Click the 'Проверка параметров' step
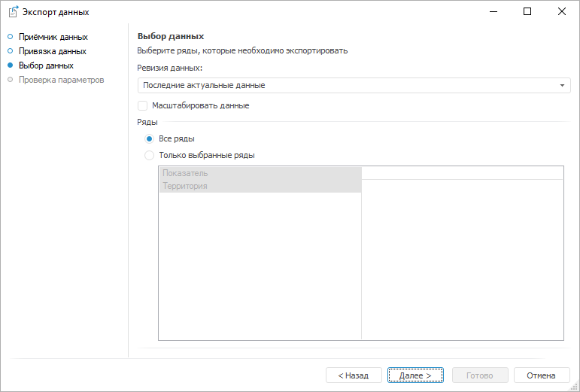580x392 pixels. pos(61,80)
